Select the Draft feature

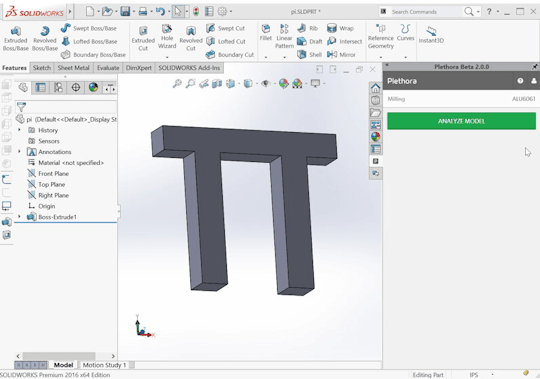pos(310,41)
